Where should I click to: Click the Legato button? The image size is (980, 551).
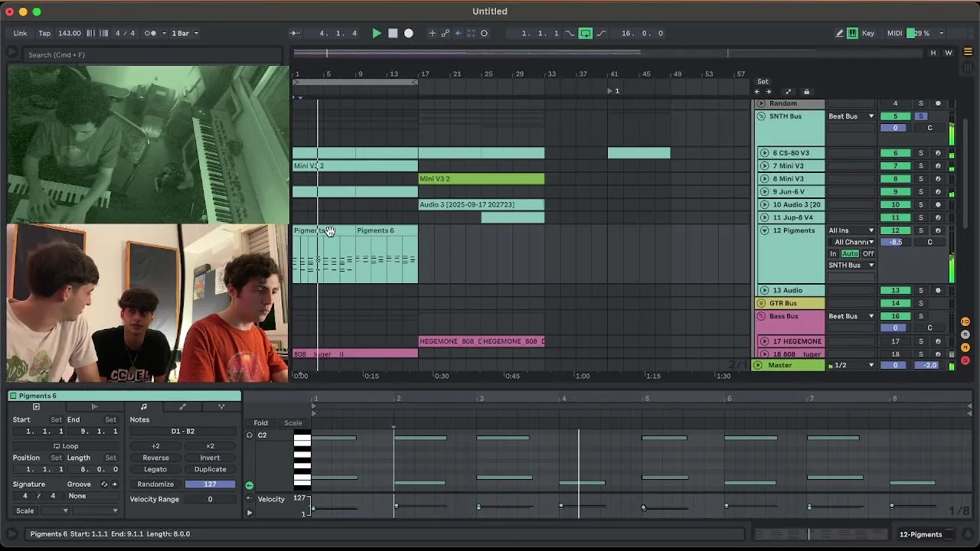(155, 469)
